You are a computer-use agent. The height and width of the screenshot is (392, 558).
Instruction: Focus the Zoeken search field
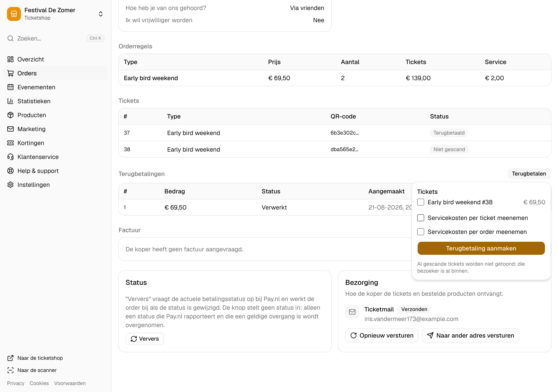pos(56,38)
